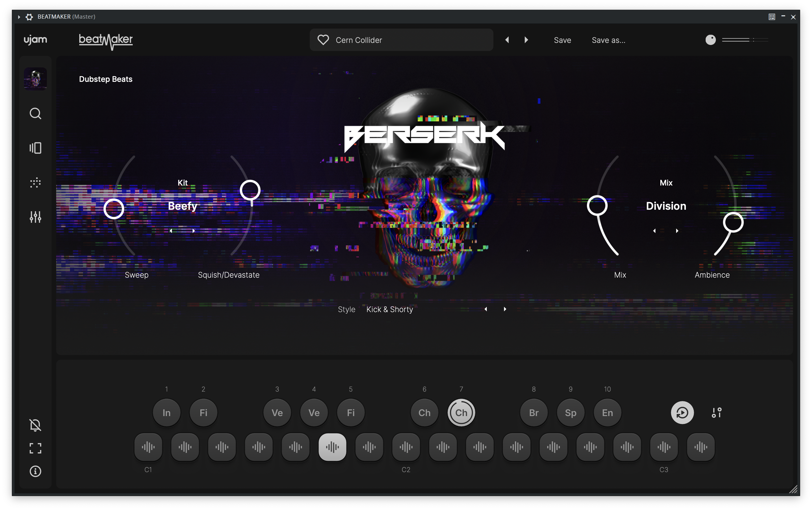Trigger pattern 9 Special (Sp) pad
The height and width of the screenshot is (510, 812).
click(x=571, y=413)
